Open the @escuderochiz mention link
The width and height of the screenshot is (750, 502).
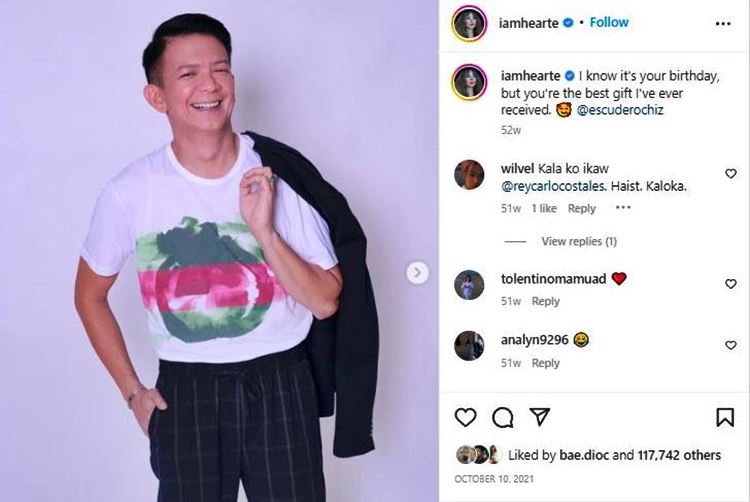coord(622,110)
